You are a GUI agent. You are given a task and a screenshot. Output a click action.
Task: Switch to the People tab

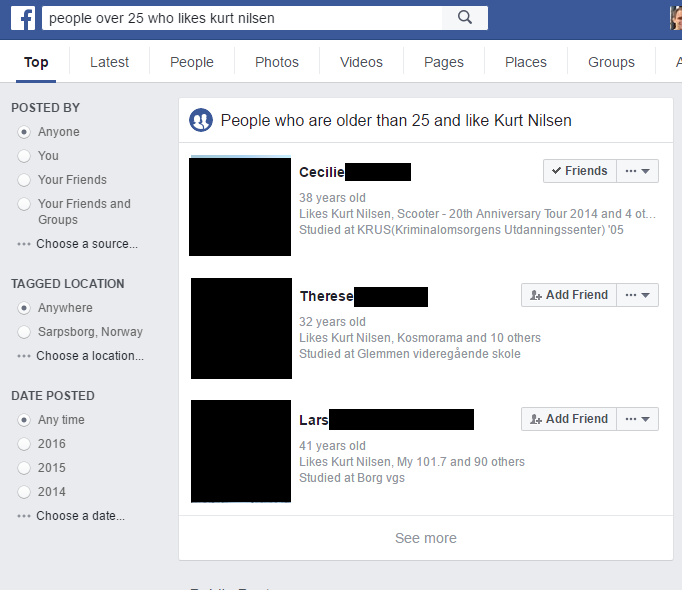[192, 62]
